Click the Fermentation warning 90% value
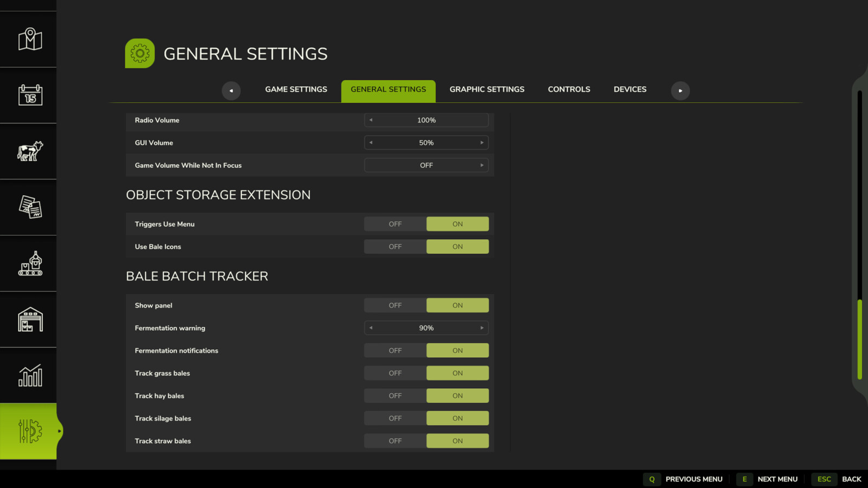The width and height of the screenshot is (868, 488). pos(426,328)
